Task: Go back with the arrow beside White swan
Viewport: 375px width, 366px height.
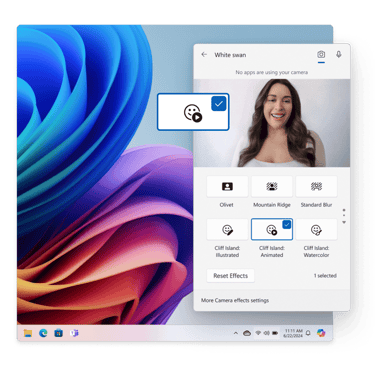Action: (x=204, y=54)
